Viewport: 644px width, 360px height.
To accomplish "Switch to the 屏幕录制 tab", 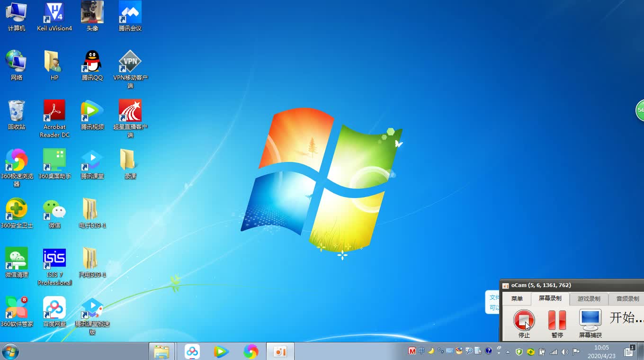I will point(550,298).
